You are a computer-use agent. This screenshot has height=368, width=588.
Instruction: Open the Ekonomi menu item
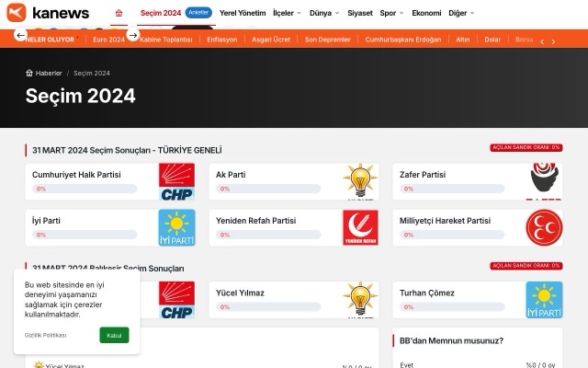[x=426, y=13]
